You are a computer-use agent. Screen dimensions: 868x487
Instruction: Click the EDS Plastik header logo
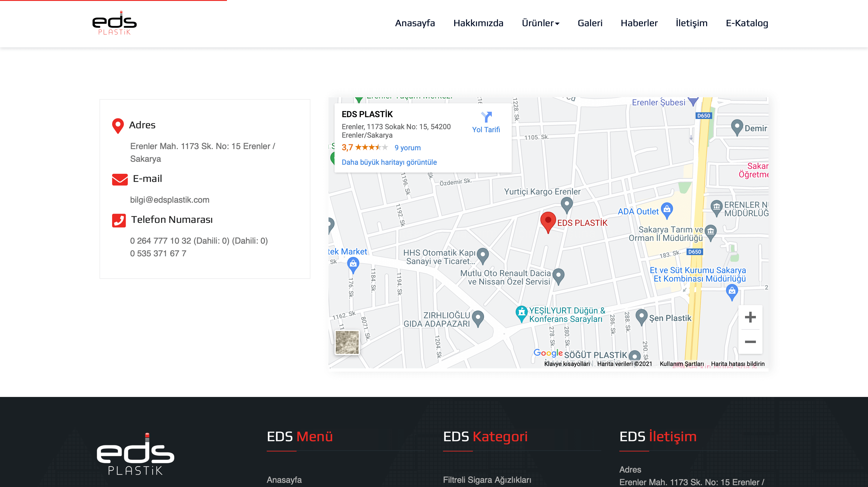115,23
